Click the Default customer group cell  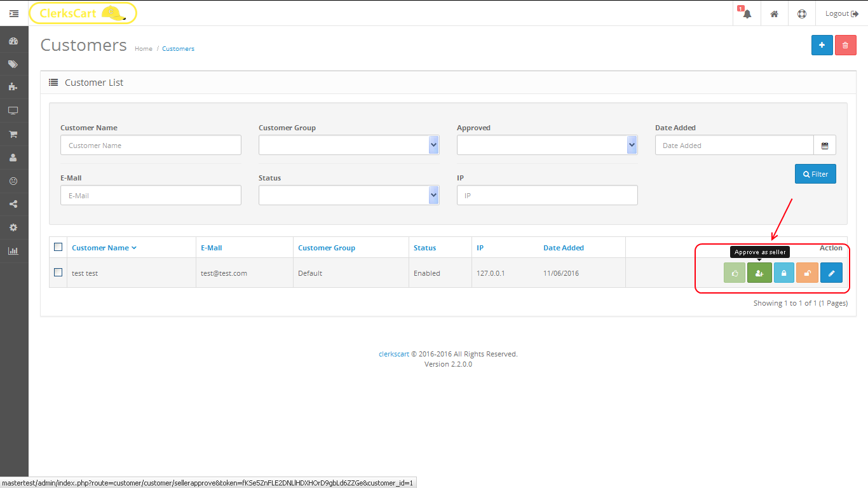coord(310,273)
